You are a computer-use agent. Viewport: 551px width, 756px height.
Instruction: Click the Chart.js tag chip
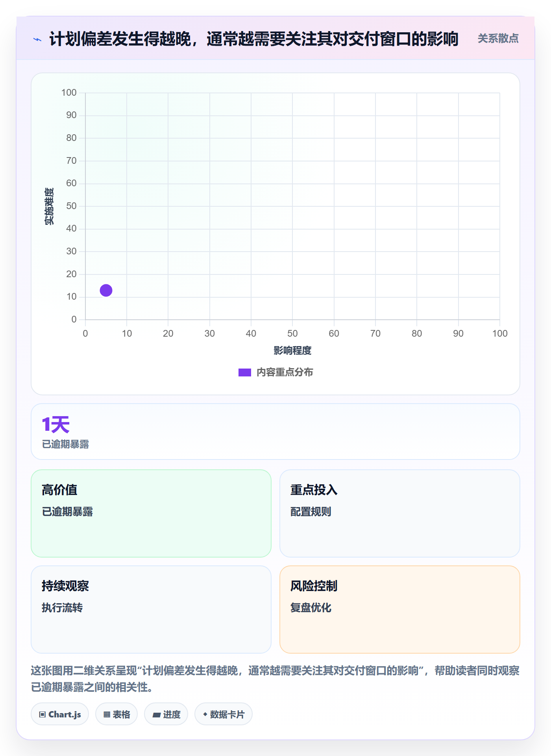tap(60, 714)
